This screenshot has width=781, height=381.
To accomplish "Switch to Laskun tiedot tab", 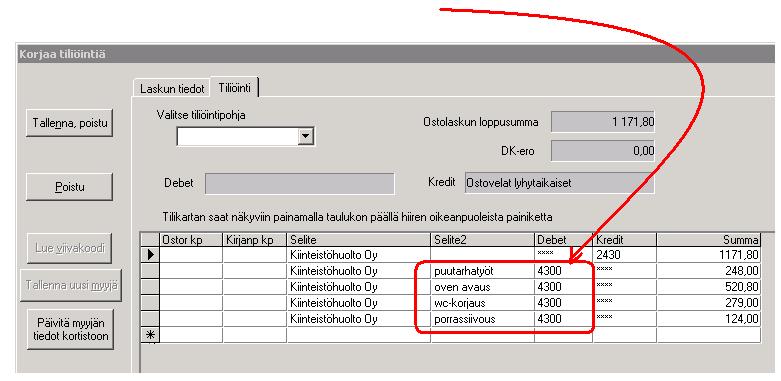I will (172, 89).
